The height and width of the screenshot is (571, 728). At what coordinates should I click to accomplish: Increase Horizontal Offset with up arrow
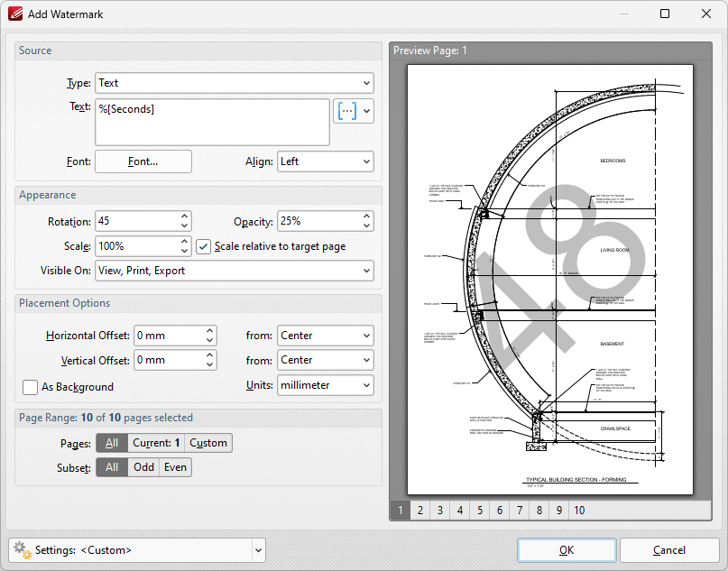click(210, 330)
